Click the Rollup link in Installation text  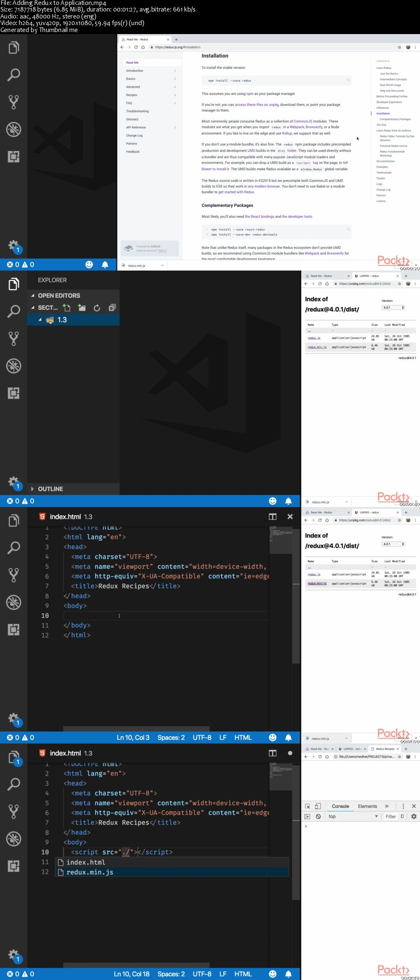[287, 133]
